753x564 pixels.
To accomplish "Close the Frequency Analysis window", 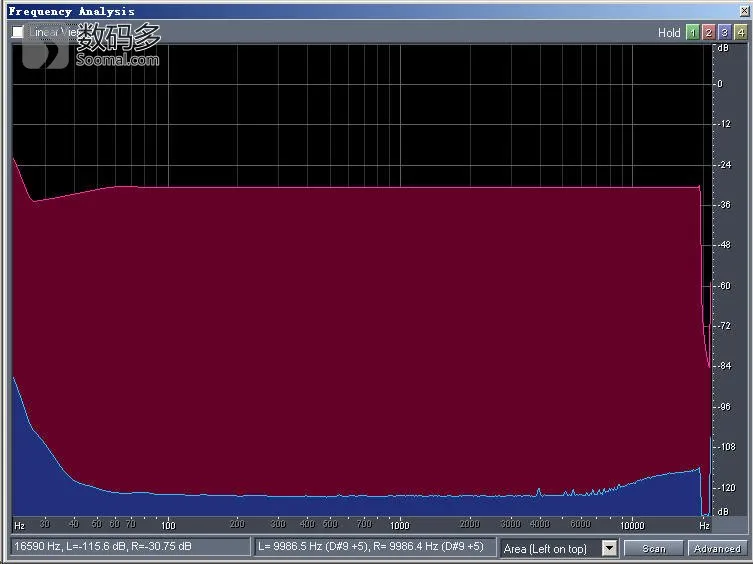I will point(745,11).
